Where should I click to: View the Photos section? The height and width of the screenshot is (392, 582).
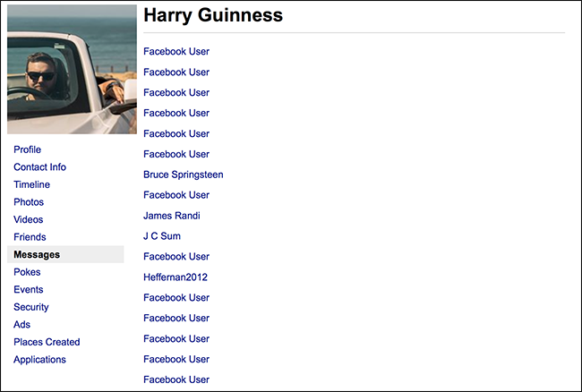[x=29, y=201]
